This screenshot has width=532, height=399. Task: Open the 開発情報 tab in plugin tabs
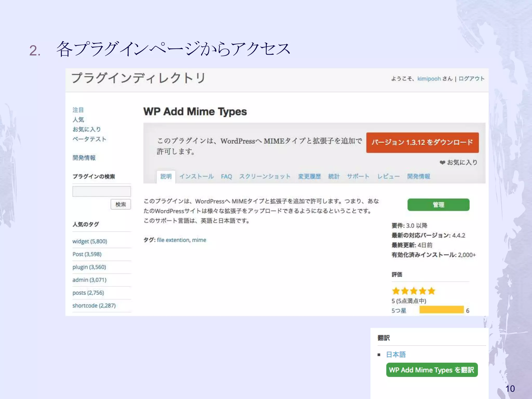419,177
